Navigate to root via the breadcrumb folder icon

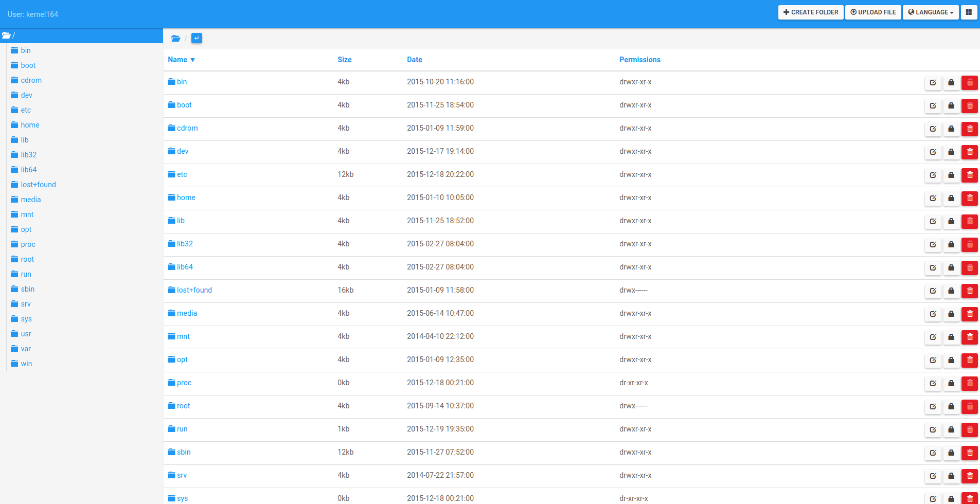coord(175,38)
